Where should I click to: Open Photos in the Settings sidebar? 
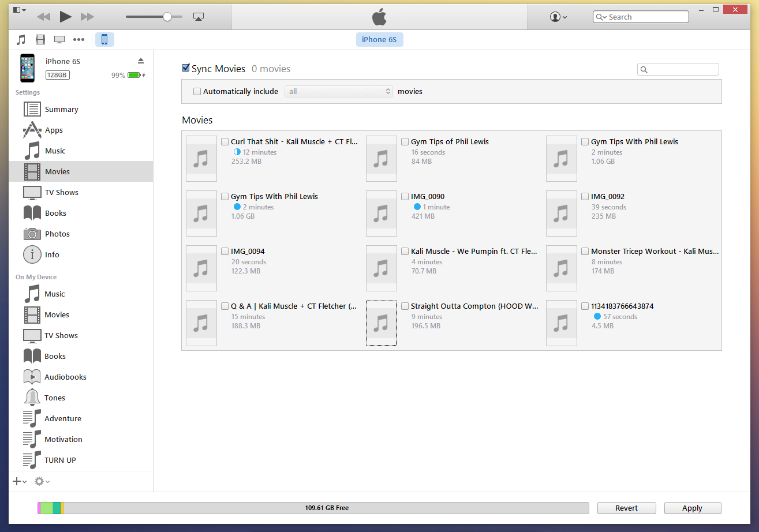pos(57,234)
